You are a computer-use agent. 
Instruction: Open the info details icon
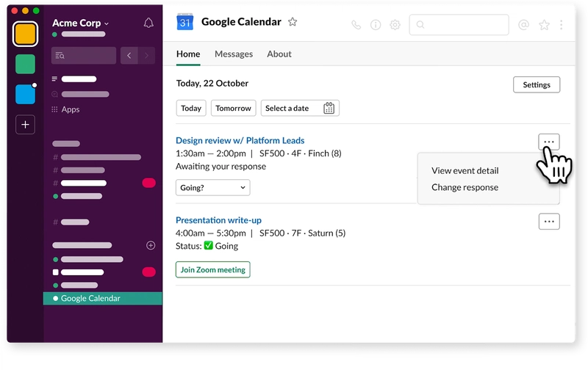[x=376, y=25]
